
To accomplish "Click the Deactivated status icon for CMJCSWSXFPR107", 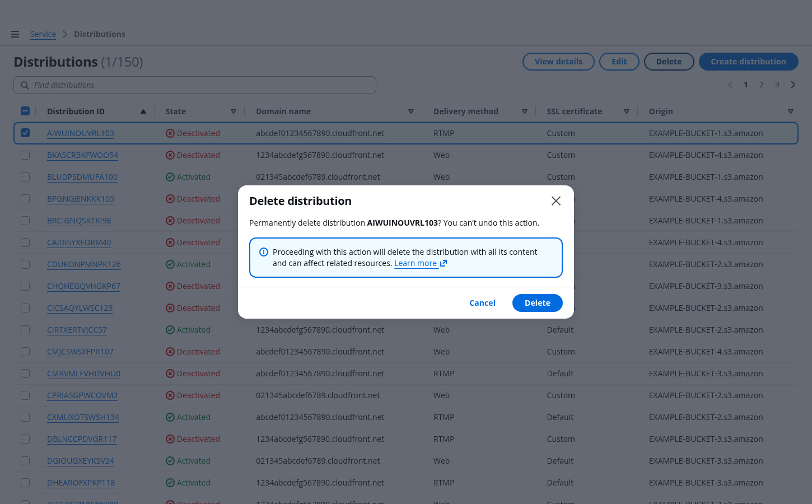I will pyautogui.click(x=170, y=352).
